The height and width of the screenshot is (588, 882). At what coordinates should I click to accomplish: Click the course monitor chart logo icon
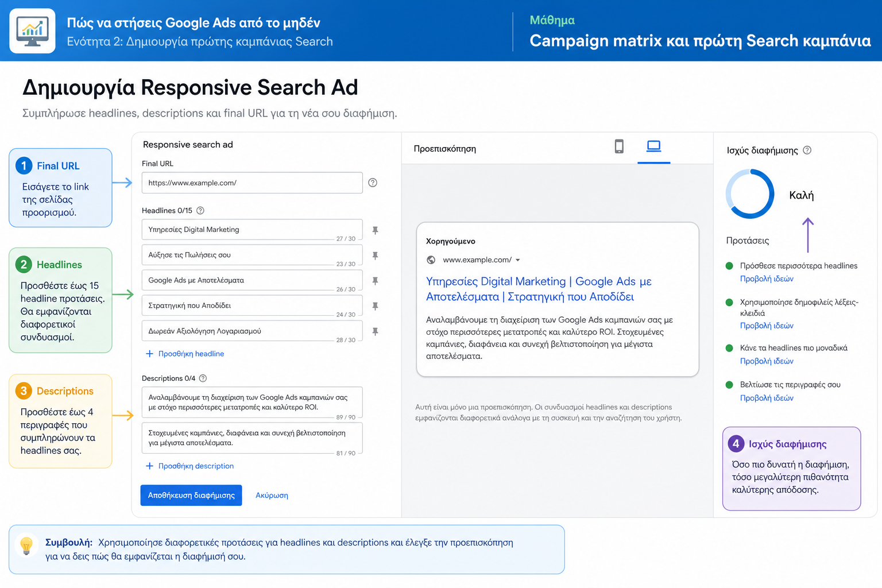[33, 31]
